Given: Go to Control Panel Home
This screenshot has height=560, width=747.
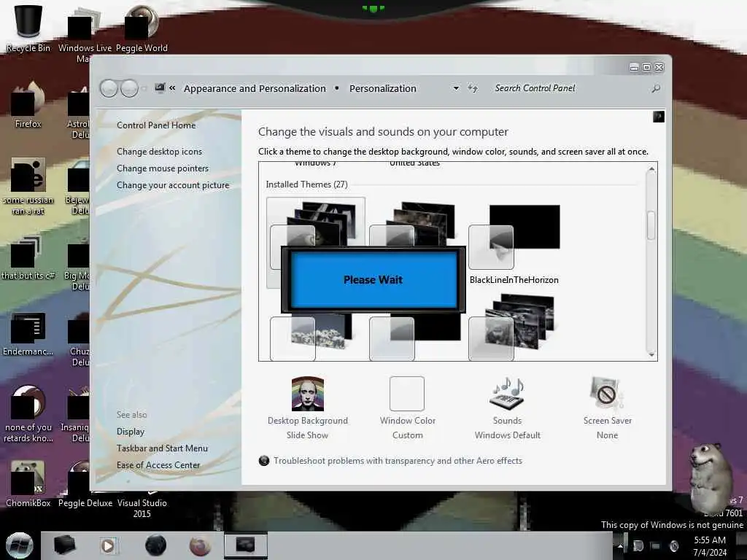Looking at the screenshot, I should pos(156,125).
